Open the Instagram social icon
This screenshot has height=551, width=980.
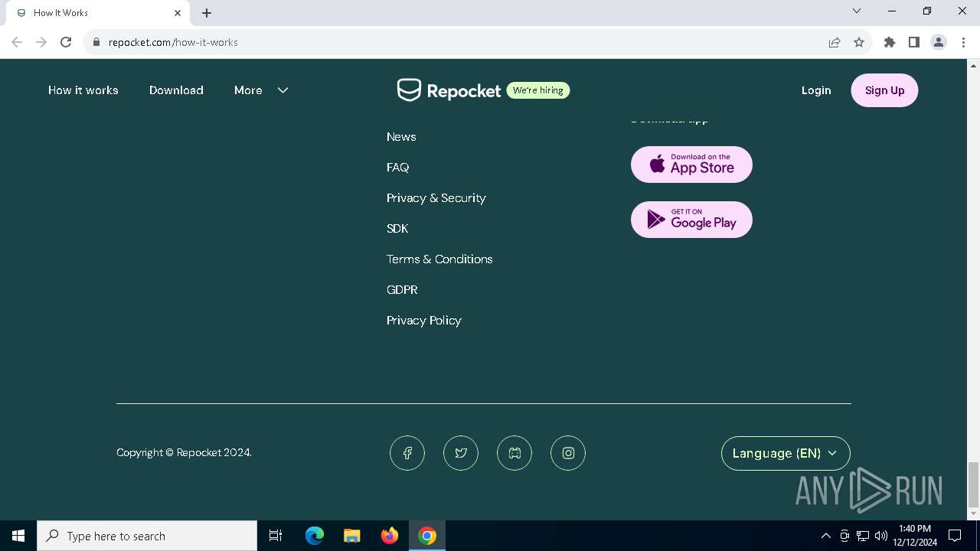coord(568,453)
